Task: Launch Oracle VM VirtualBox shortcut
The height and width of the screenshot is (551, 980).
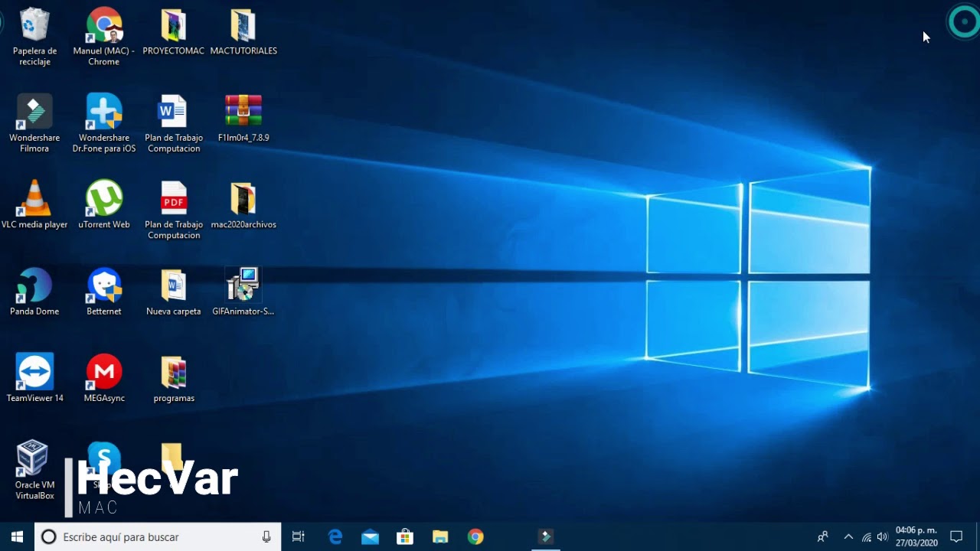Action: pyautogui.click(x=34, y=470)
